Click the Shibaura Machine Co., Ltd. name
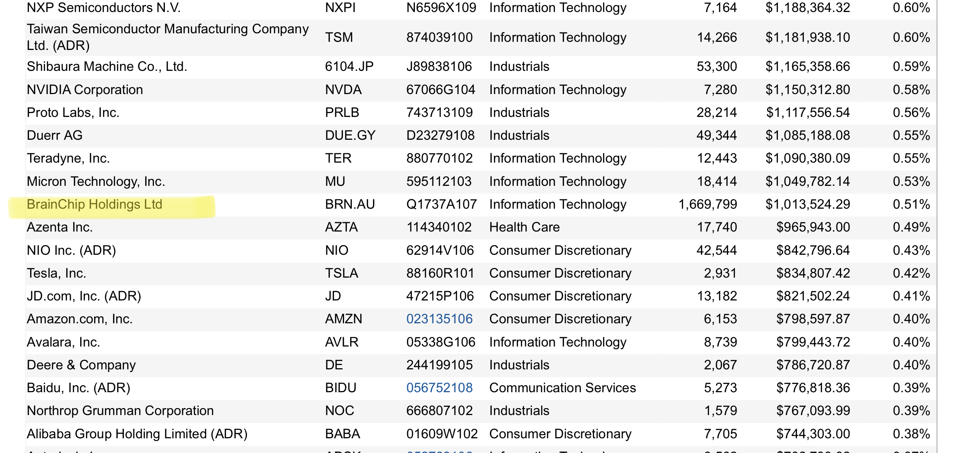980x453 pixels. [107, 67]
